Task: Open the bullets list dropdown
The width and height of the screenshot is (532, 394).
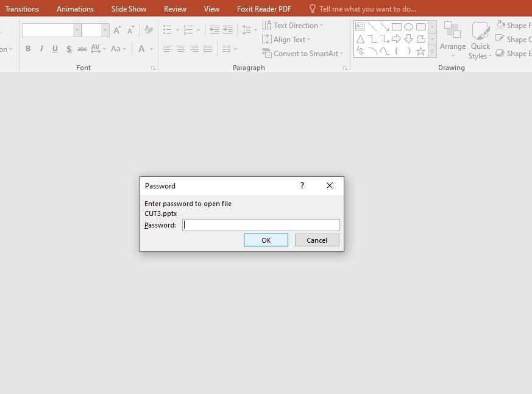Action: pos(177,29)
